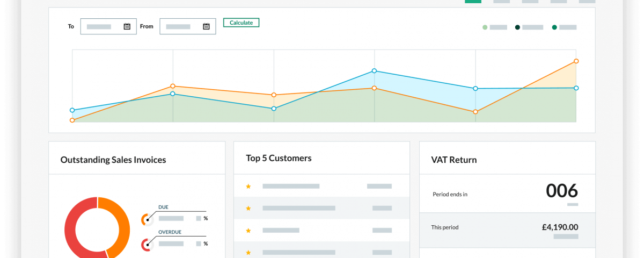Click the highest orange data point on chart

(576, 61)
